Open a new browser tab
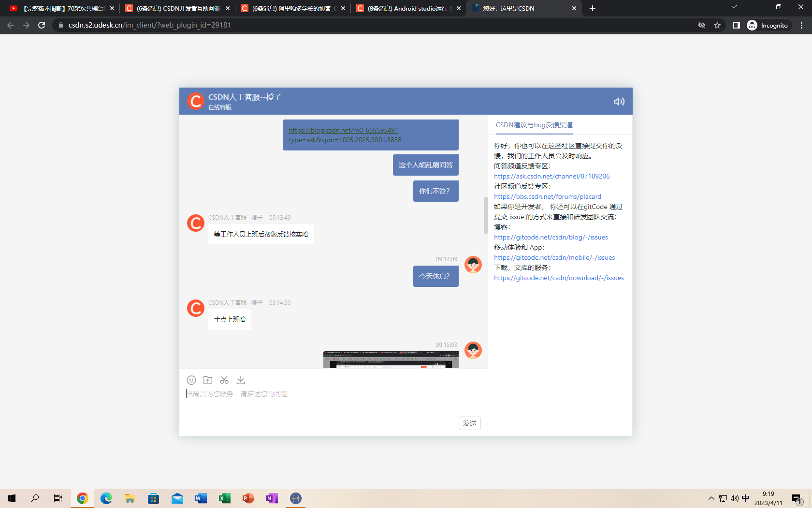Screen dimensions: 812x508 [593, 8]
